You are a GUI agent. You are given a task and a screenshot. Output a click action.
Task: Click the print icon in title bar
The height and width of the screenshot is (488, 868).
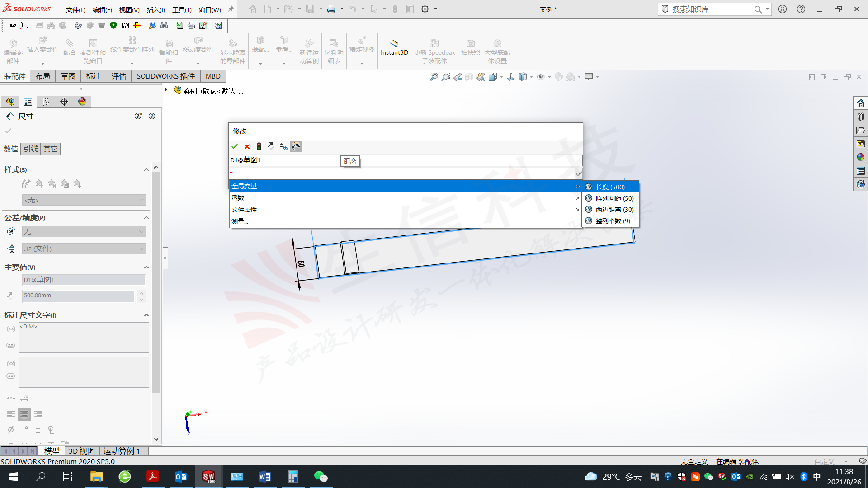[331, 9]
